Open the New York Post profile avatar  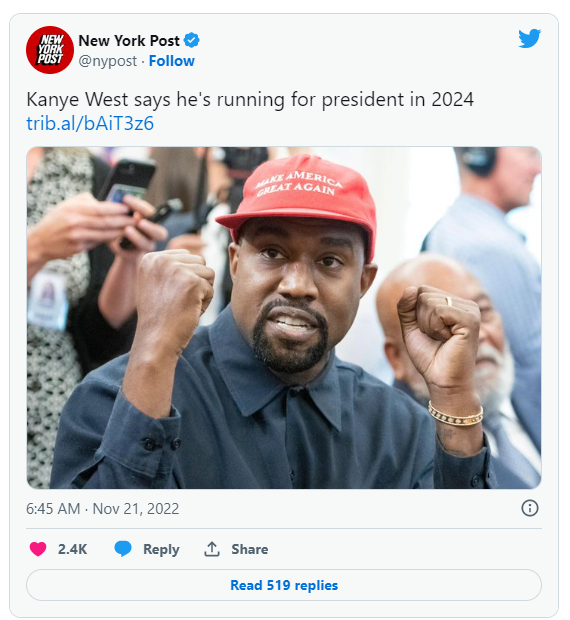[50, 50]
